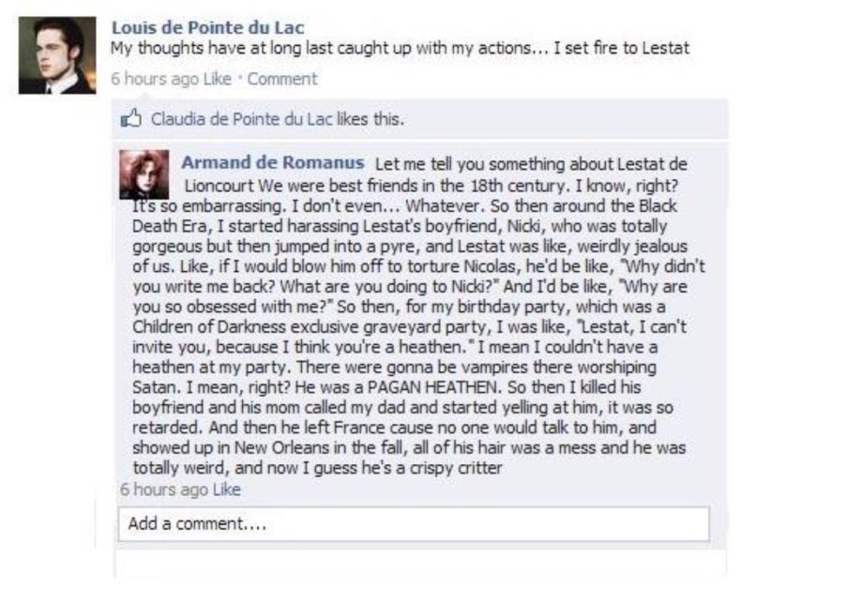Click the status text about setting fire to Lestat

coord(400,48)
